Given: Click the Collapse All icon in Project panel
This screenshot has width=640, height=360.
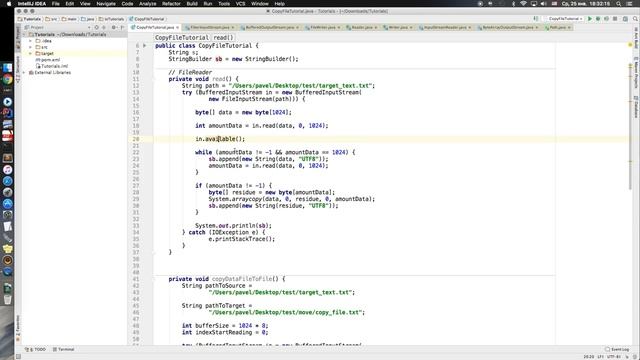Looking at the screenshot, I should [x=104, y=27].
